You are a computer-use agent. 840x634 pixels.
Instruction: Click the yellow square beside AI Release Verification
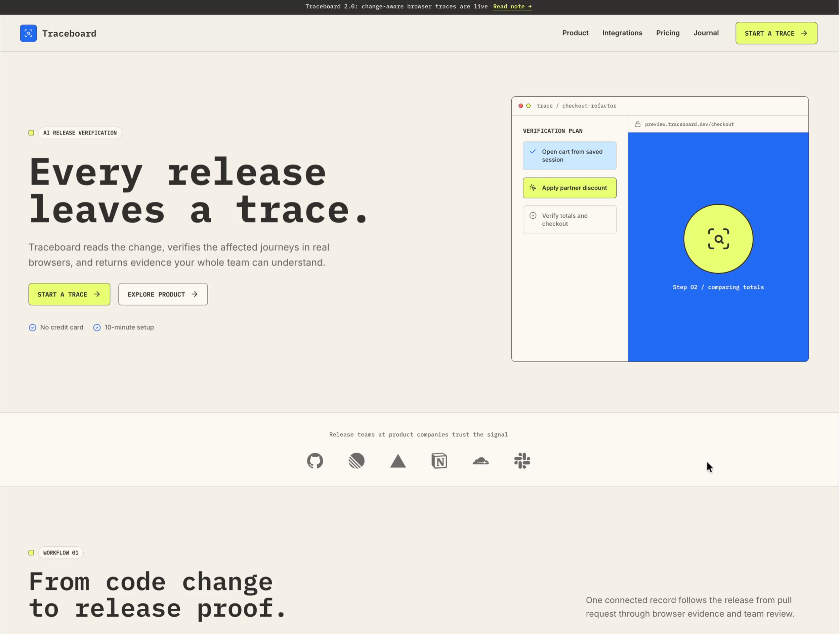[x=31, y=133]
